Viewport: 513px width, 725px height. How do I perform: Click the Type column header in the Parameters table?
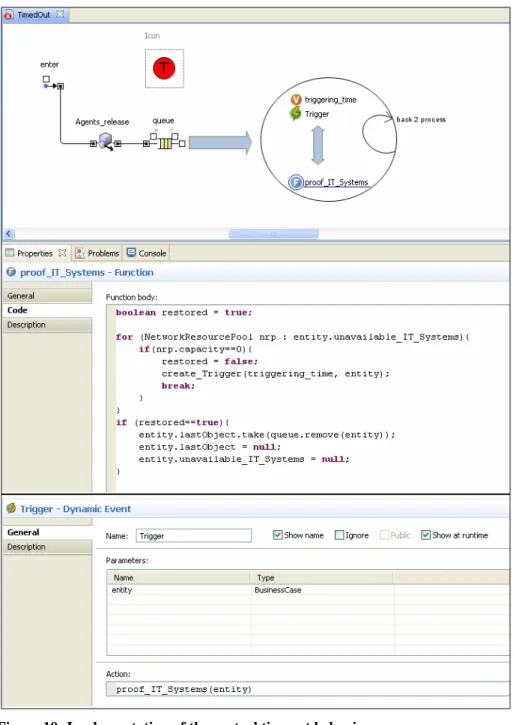coord(323,578)
